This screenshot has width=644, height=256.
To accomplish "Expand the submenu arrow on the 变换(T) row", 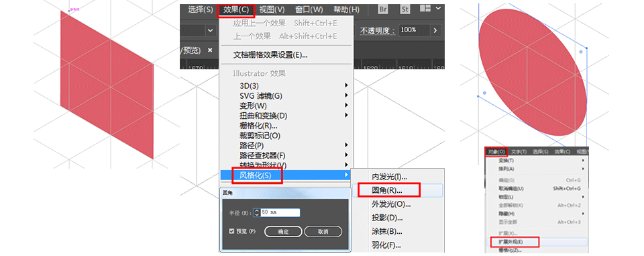I will tap(583, 161).
